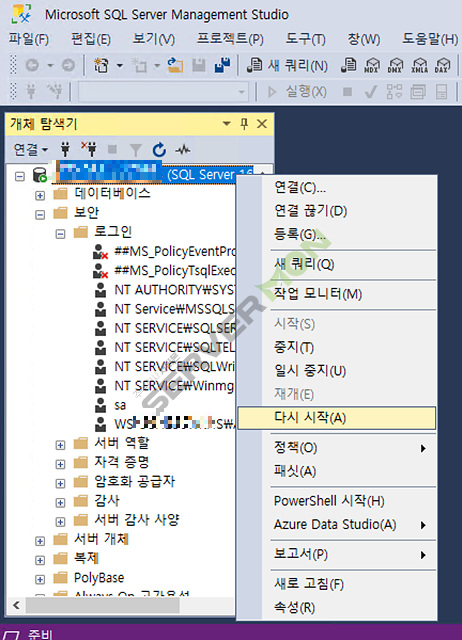Click the Disconnect plug icon with red X
The width and height of the screenshot is (462, 640).
88,149
